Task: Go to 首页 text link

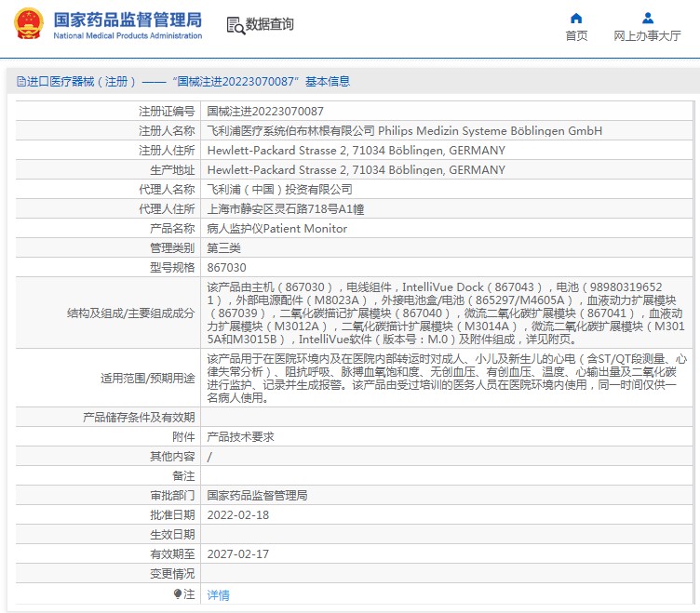Action: click(x=576, y=36)
